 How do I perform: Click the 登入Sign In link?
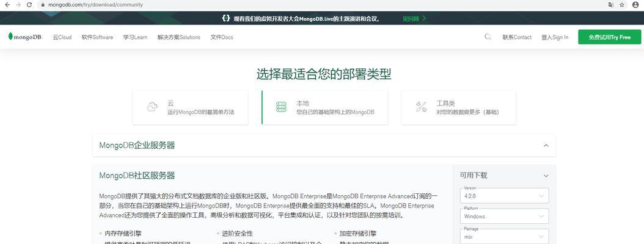pos(554,37)
